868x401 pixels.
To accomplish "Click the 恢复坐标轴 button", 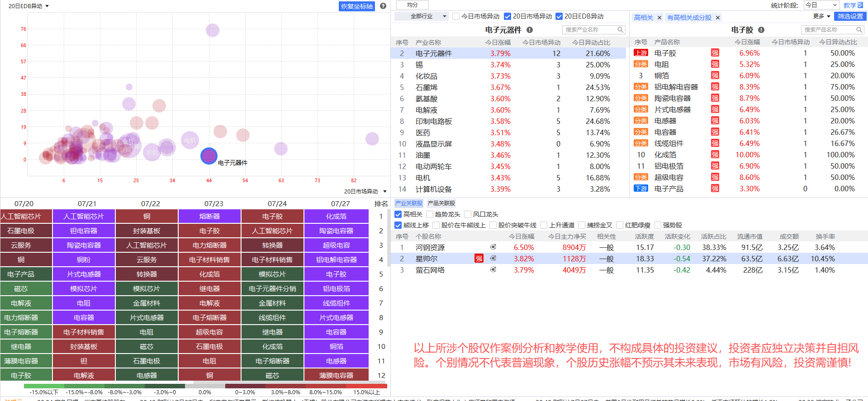I will (x=357, y=6).
